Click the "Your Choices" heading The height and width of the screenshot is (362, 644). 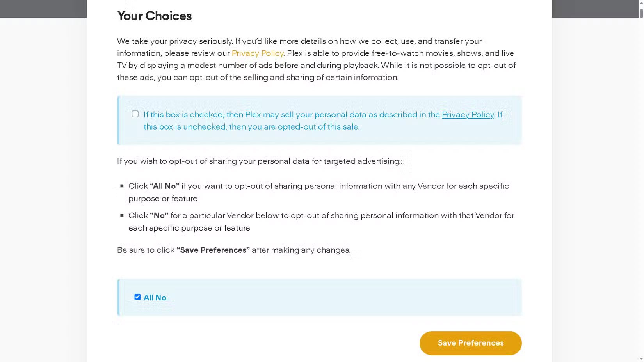154,16
